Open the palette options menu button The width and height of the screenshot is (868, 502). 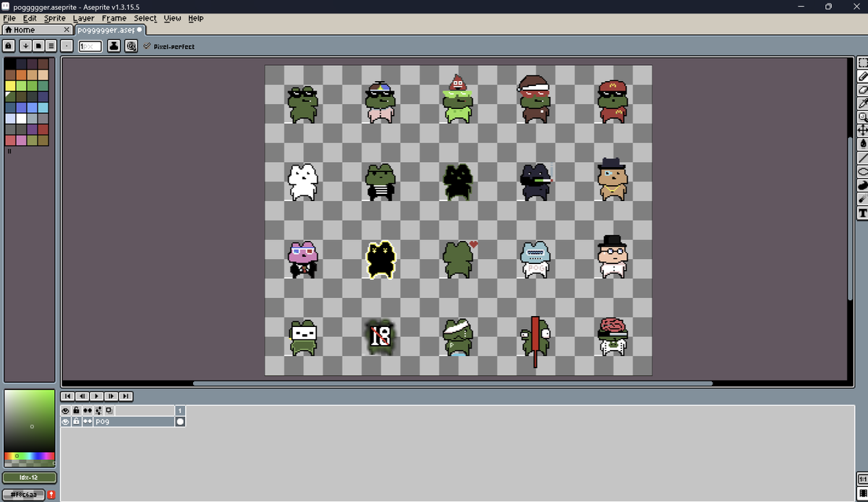(51, 46)
